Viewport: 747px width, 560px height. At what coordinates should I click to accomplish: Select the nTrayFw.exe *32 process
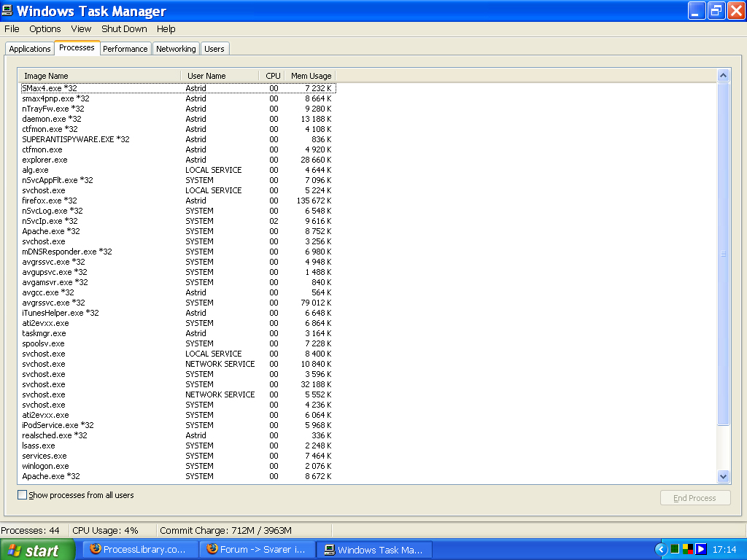click(178, 109)
